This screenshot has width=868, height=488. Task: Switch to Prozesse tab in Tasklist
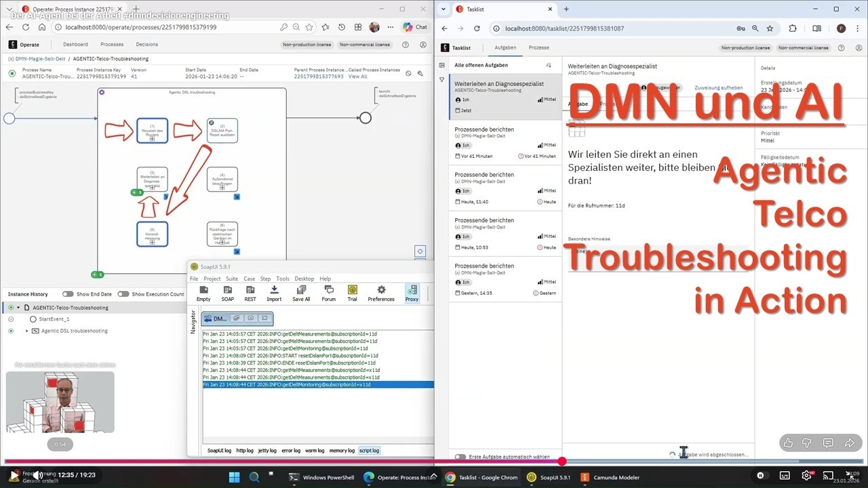539,47
